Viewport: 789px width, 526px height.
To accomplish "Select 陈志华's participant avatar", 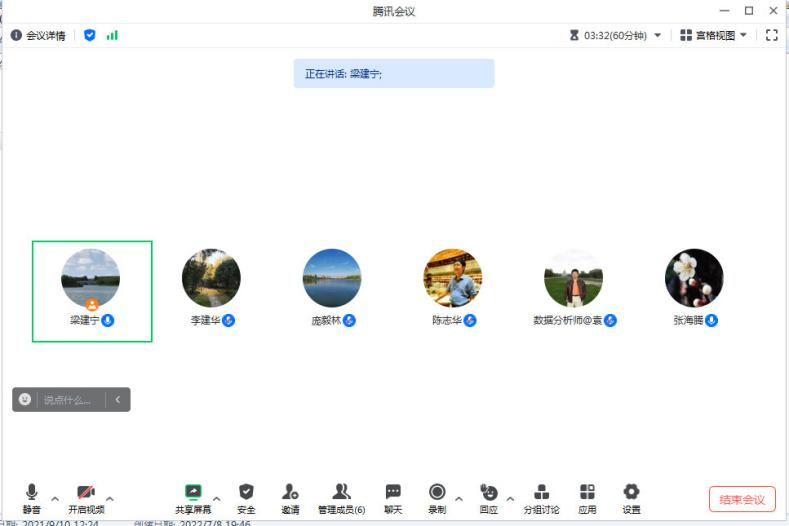I will 452,278.
